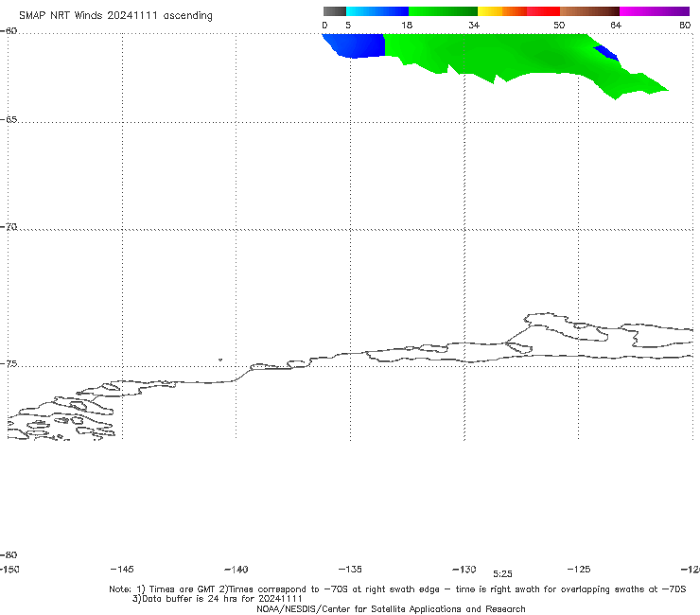700x615 pixels.
Task: Click the title 'SMAP NRT Winds 20241111 ascending'
Action: click(x=115, y=16)
